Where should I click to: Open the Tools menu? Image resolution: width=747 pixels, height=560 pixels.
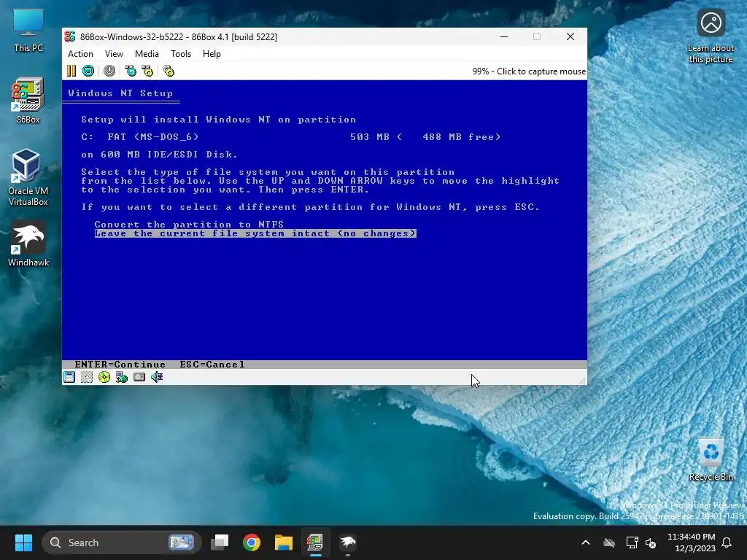point(181,54)
